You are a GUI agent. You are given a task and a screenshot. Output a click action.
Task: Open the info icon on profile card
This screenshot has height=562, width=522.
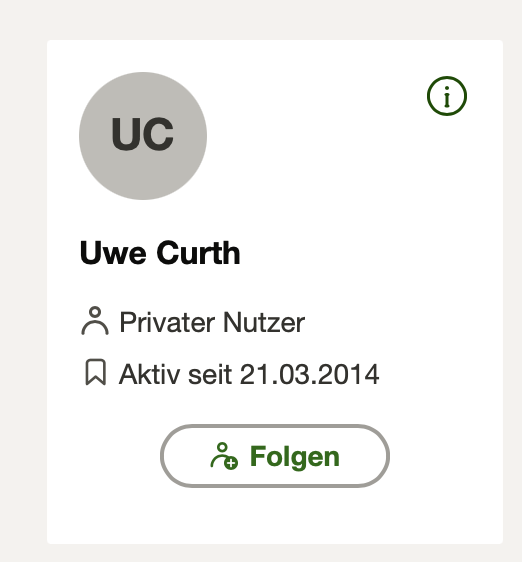pyautogui.click(x=447, y=96)
